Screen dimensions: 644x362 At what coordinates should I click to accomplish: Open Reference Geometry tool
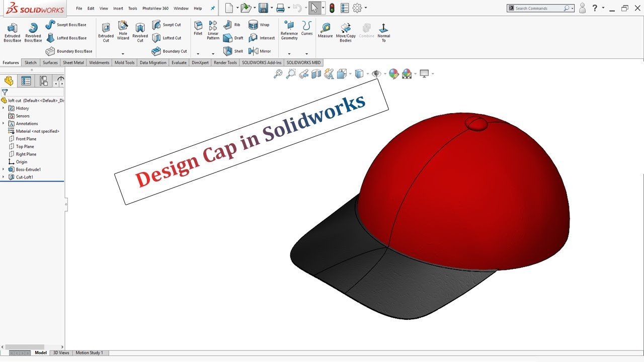tap(289, 31)
